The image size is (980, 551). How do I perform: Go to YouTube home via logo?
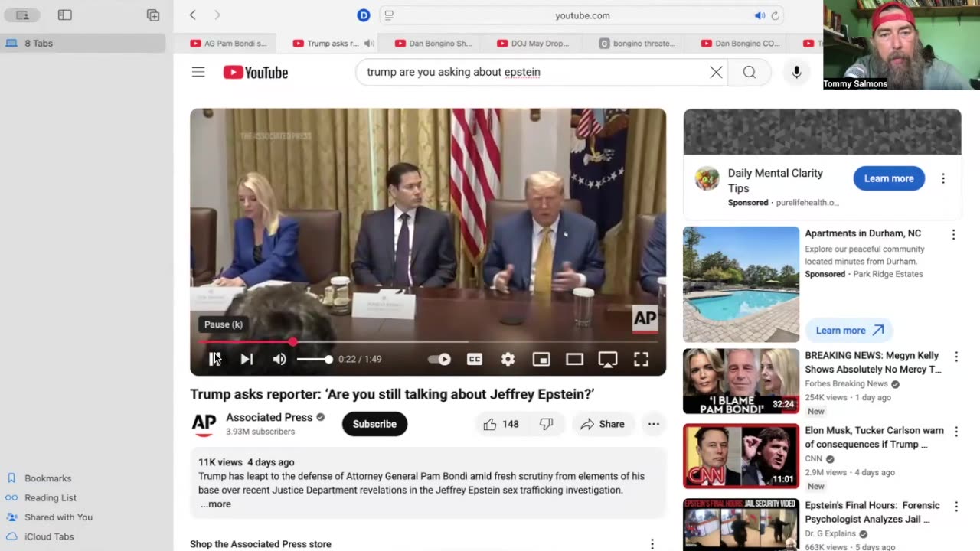[256, 73]
